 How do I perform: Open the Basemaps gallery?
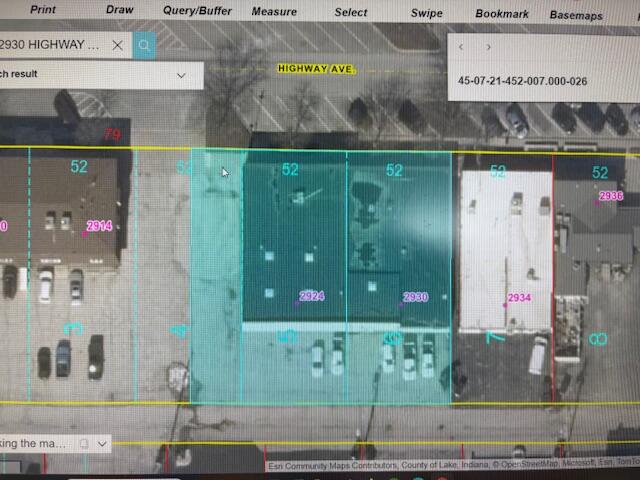point(576,15)
